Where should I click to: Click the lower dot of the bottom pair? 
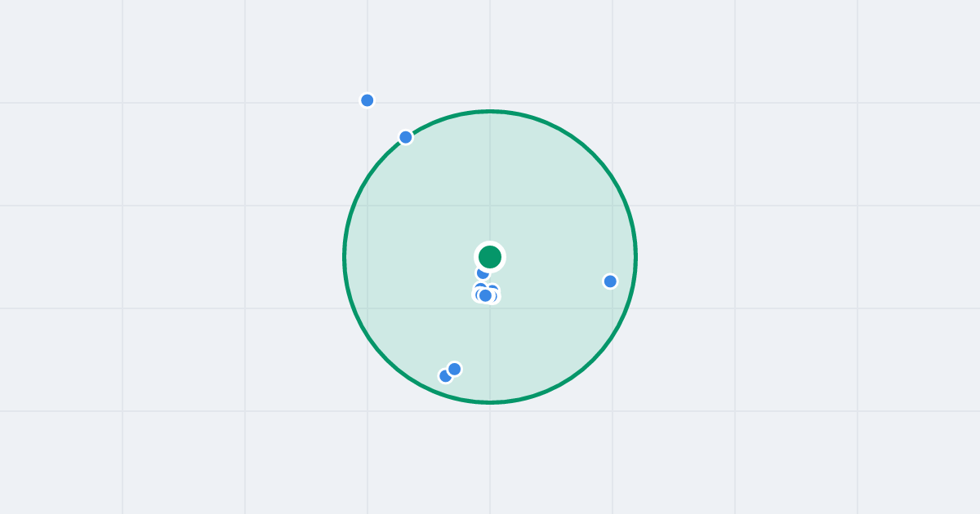445,376
